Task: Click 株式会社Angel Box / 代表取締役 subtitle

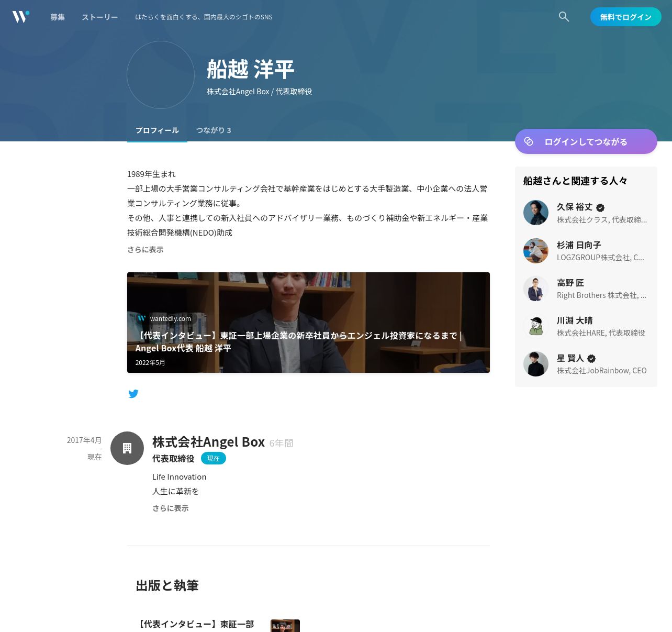Action: [259, 92]
